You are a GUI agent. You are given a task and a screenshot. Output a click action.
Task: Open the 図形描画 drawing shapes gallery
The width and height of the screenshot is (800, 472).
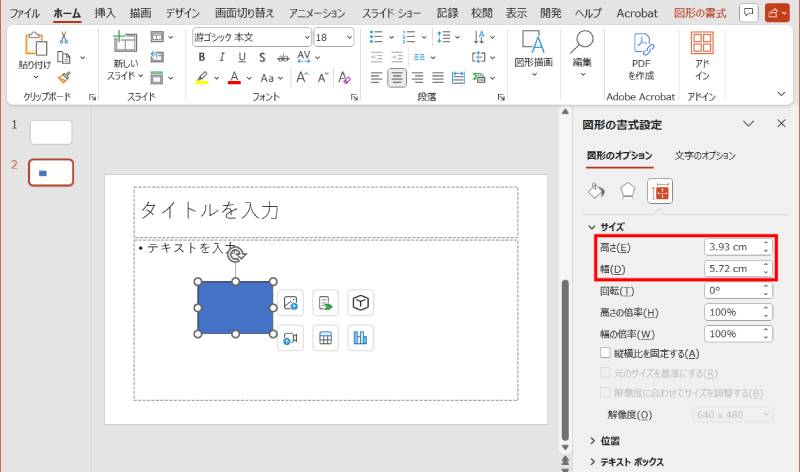(534, 54)
